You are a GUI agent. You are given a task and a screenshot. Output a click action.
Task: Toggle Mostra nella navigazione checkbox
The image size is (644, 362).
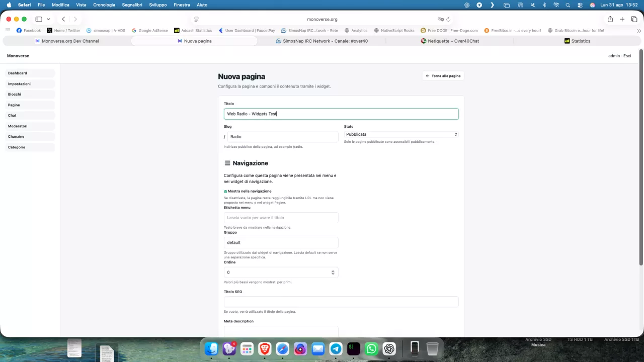225,192
